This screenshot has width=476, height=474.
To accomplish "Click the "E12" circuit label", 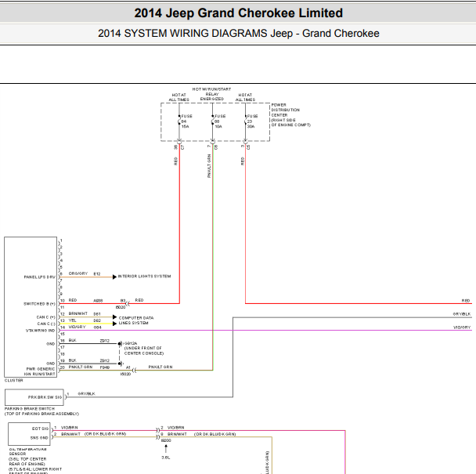I will [x=97, y=273].
